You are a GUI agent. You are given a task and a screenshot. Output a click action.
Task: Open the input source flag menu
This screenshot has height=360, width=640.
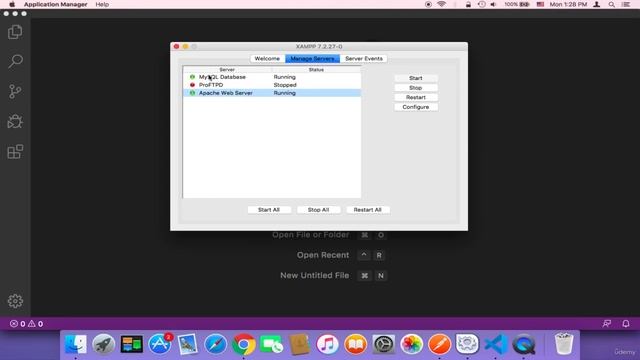(x=540, y=4)
